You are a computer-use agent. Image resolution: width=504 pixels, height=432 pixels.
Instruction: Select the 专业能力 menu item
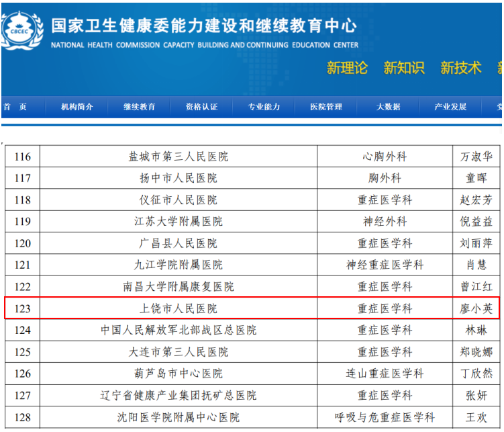[264, 107]
